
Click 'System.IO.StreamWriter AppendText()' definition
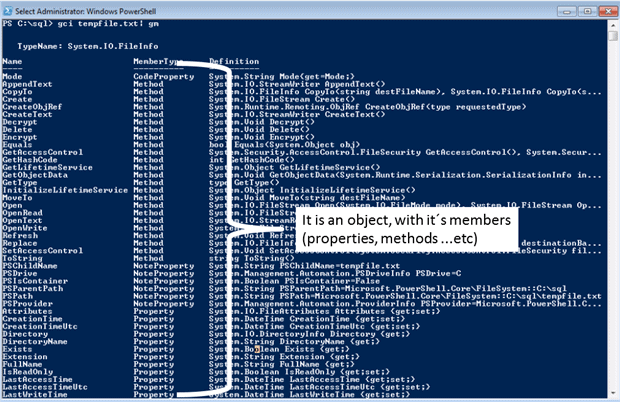pyautogui.click(x=297, y=84)
